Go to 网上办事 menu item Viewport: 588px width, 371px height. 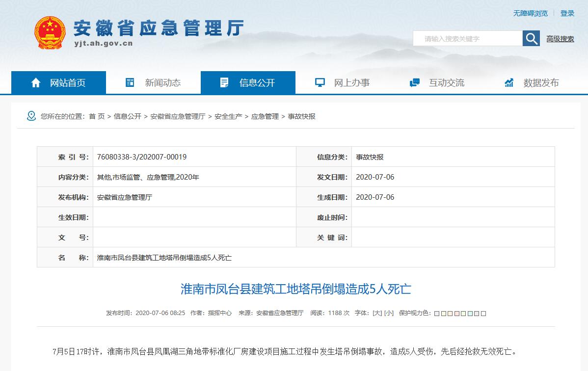coord(351,83)
